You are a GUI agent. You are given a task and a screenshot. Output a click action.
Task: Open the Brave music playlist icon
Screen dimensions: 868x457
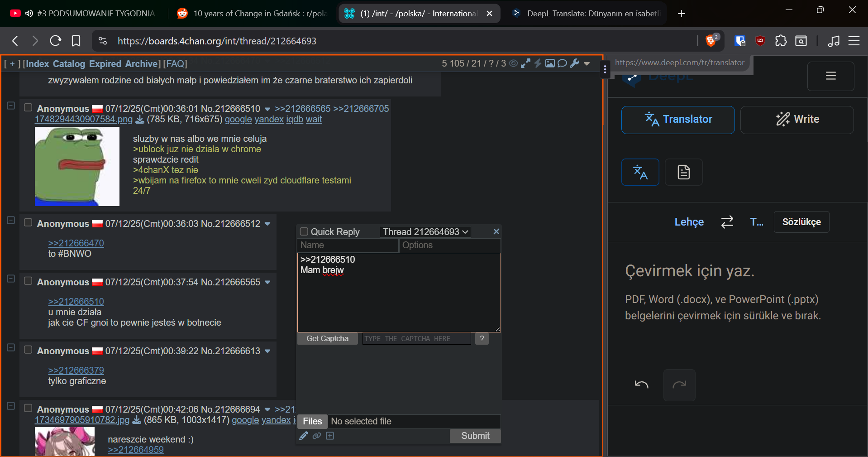pyautogui.click(x=834, y=41)
